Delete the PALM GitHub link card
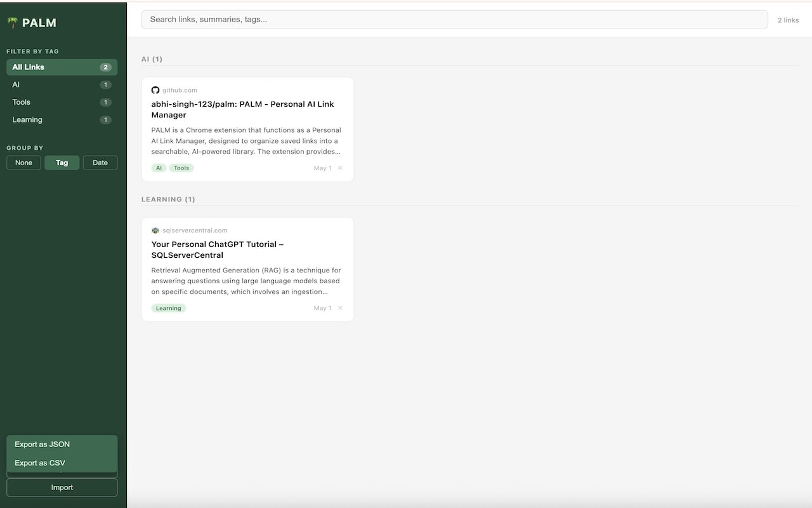The image size is (812, 508). tap(340, 168)
